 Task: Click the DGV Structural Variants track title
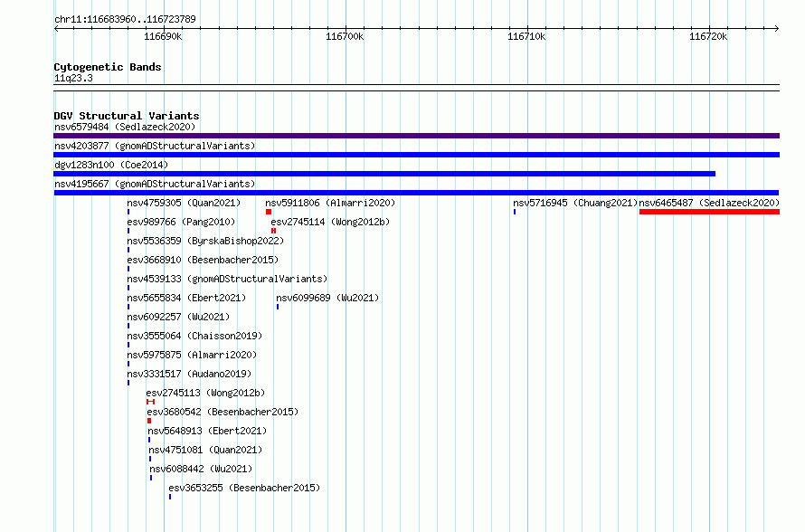pyautogui.click(x=127, y=116)
